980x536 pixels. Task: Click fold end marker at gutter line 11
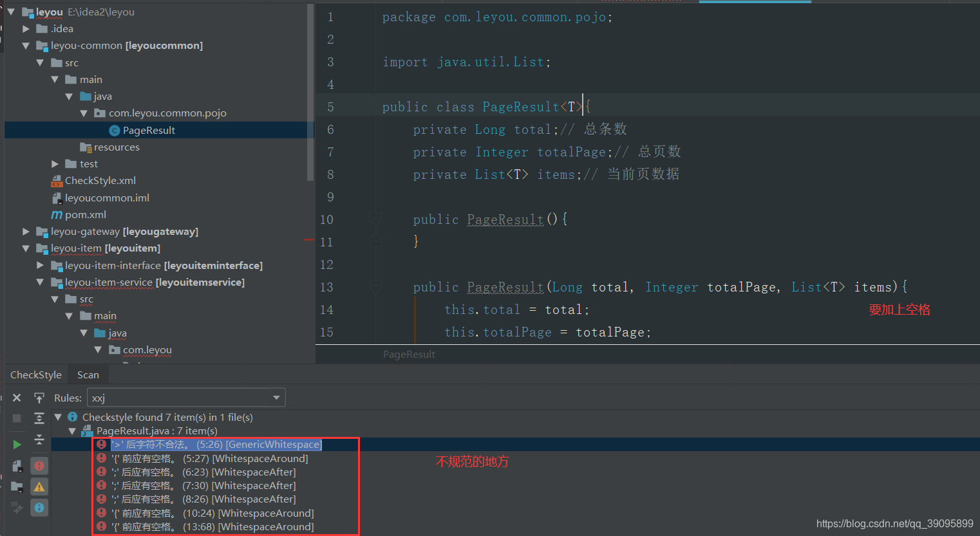[375, 241]
